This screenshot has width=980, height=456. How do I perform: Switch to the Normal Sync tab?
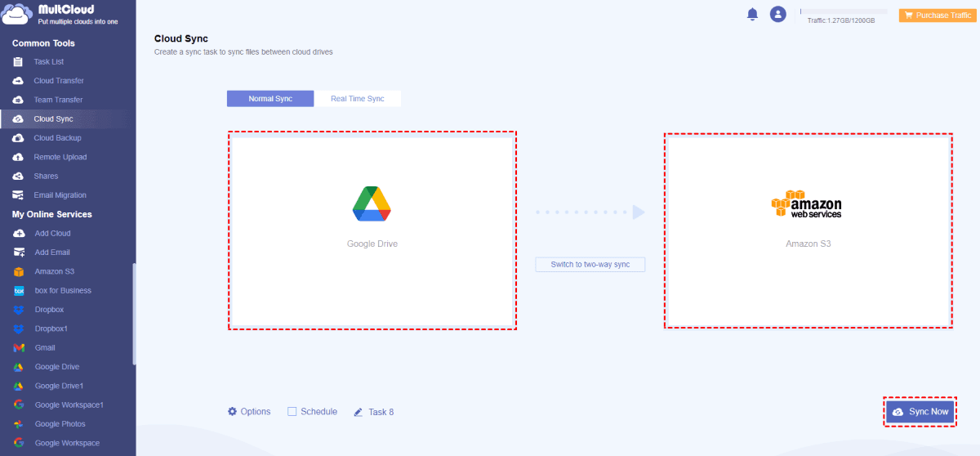tap(270, 99)
